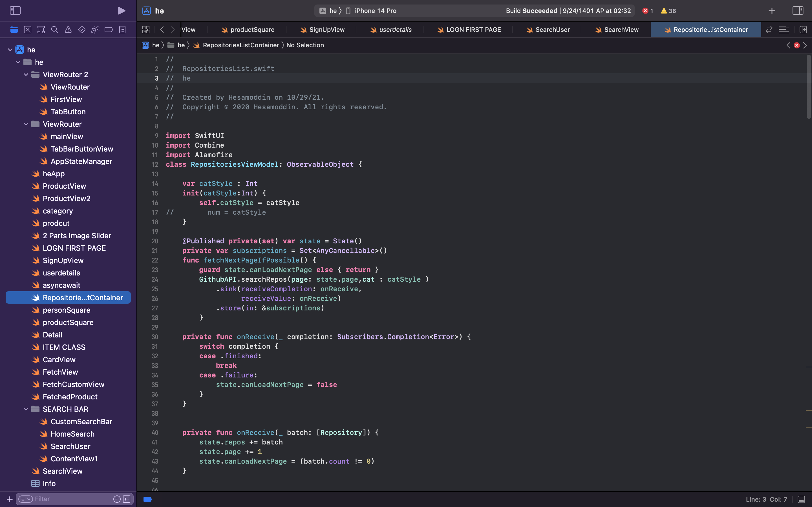Collapse the ViewRouter 2 folder
This screenshot has width=812, height=507.
coord(26,74)
